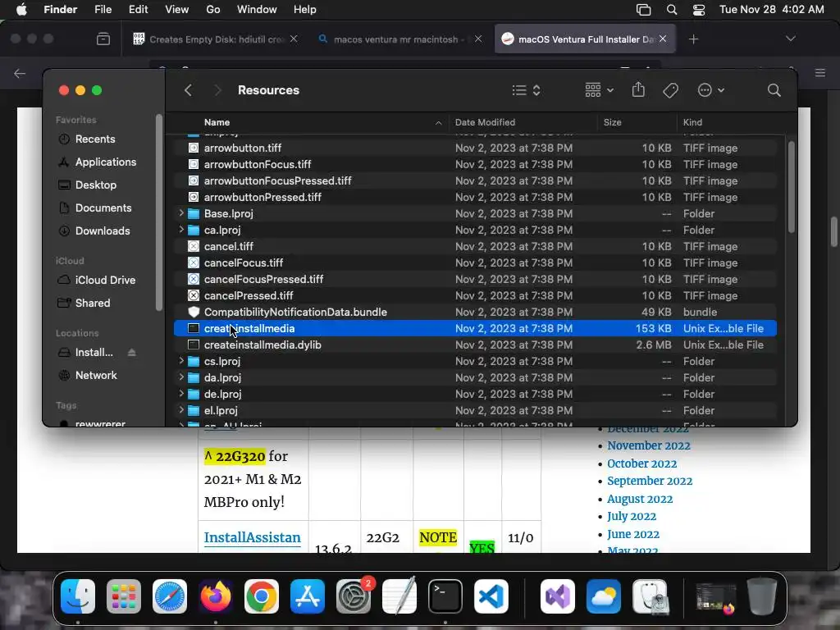Viewport: 840px width, 630px height.
Task: Open Shared in the Finder sidebar
Action: [93, 304]
